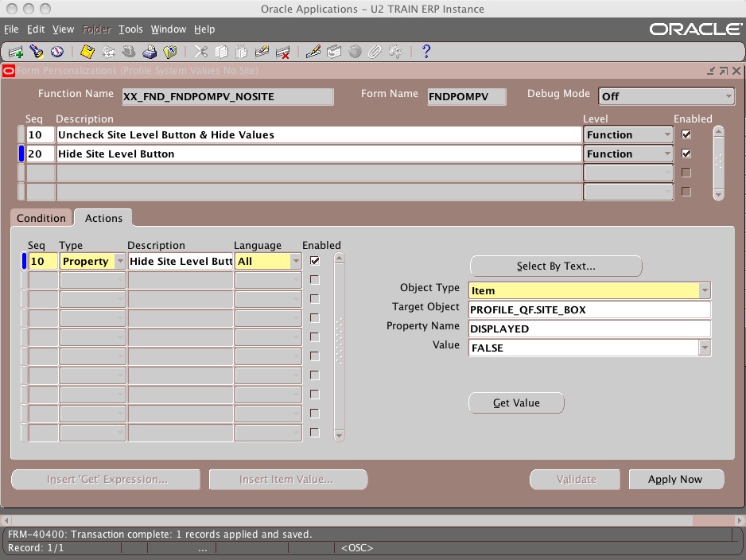Click the Switch Responsibilities hat icon
The width and height of the screenshot is (746, 560).
[x=129, y=52]
